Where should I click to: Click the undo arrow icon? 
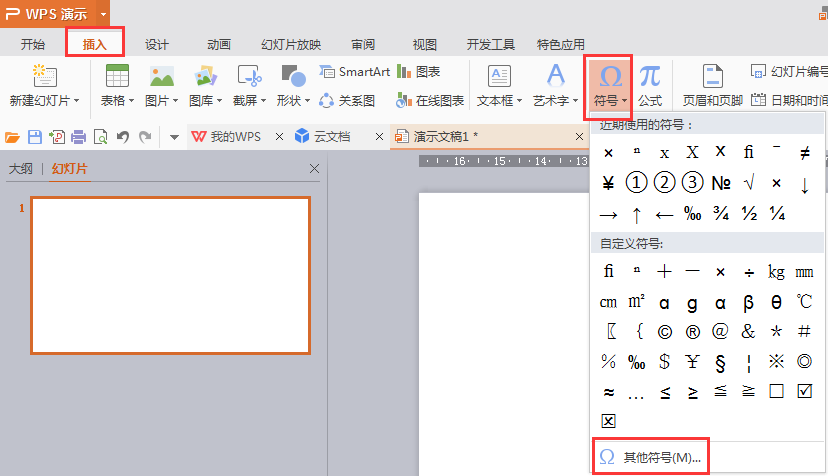(x=122, y=136)
